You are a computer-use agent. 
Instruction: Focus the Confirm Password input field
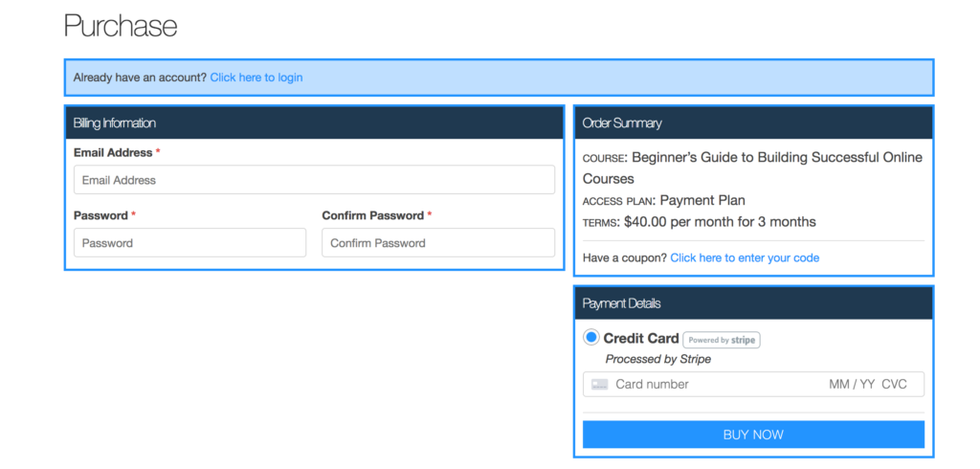coord(438,242)
